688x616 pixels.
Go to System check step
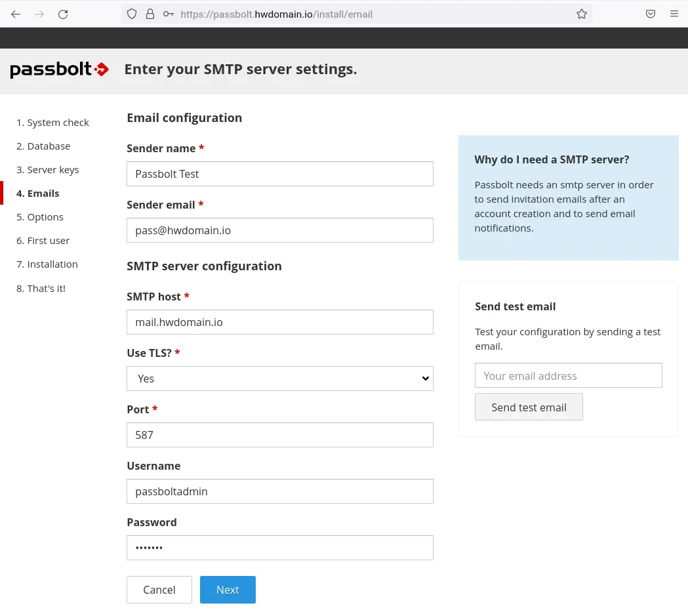click(52, 123)
